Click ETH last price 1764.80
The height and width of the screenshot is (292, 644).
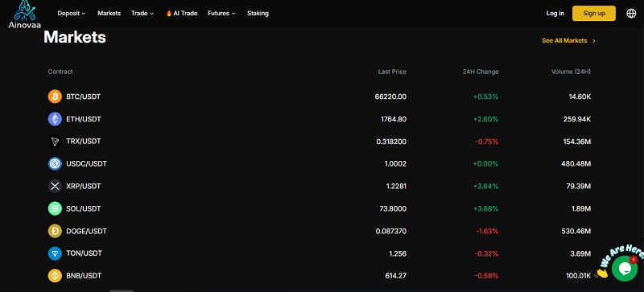(394, 119)
